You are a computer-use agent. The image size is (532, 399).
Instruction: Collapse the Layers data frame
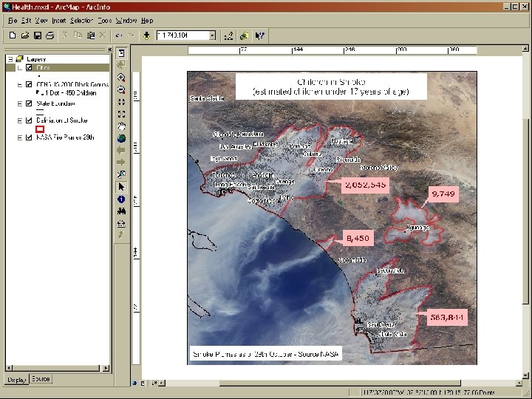coord(10,59)
